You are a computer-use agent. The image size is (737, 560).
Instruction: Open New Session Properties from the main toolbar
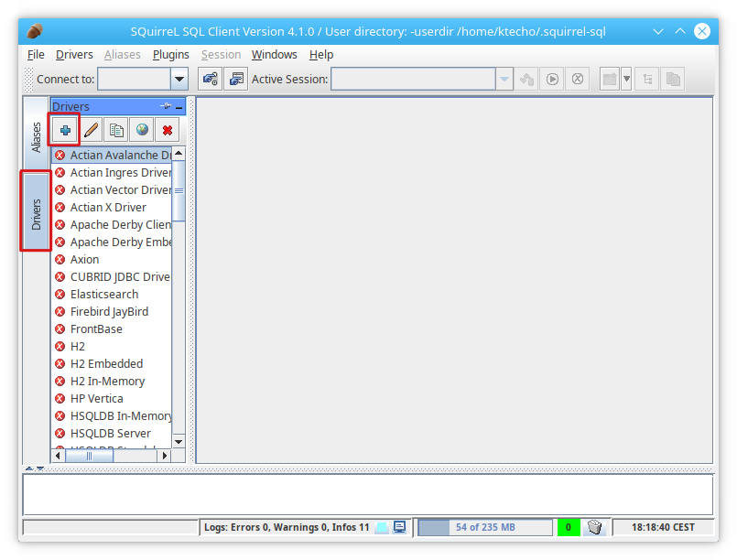[x=236, y=79]
